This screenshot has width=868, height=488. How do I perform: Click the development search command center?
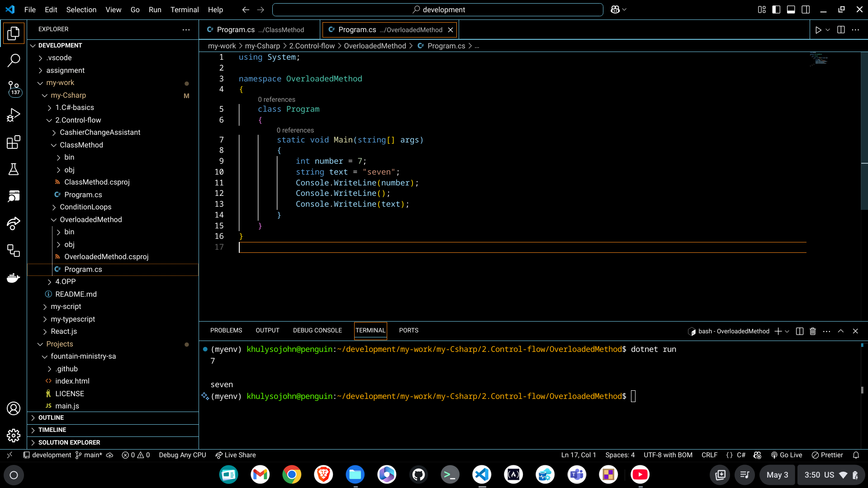pyautogui.click(x=438, y=9)
